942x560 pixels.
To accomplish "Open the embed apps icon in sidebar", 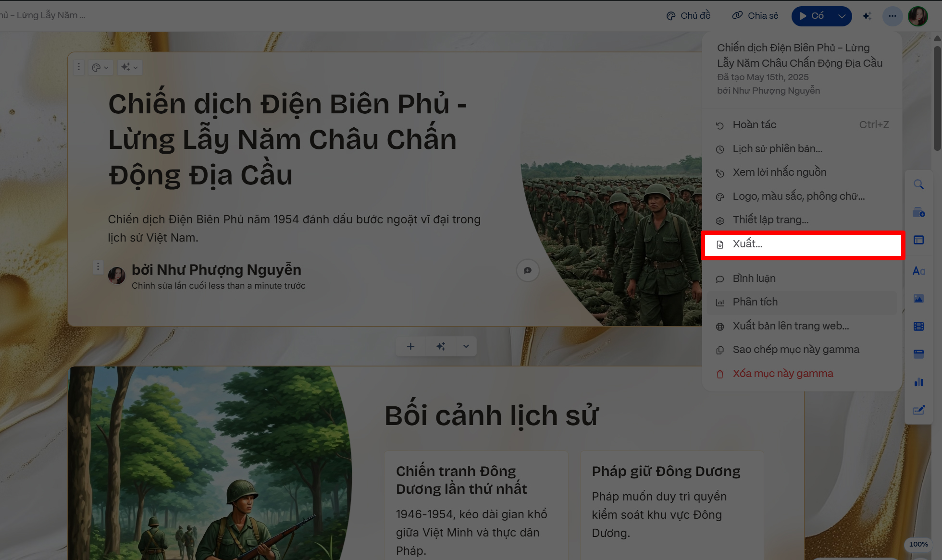I will point(918,354).
